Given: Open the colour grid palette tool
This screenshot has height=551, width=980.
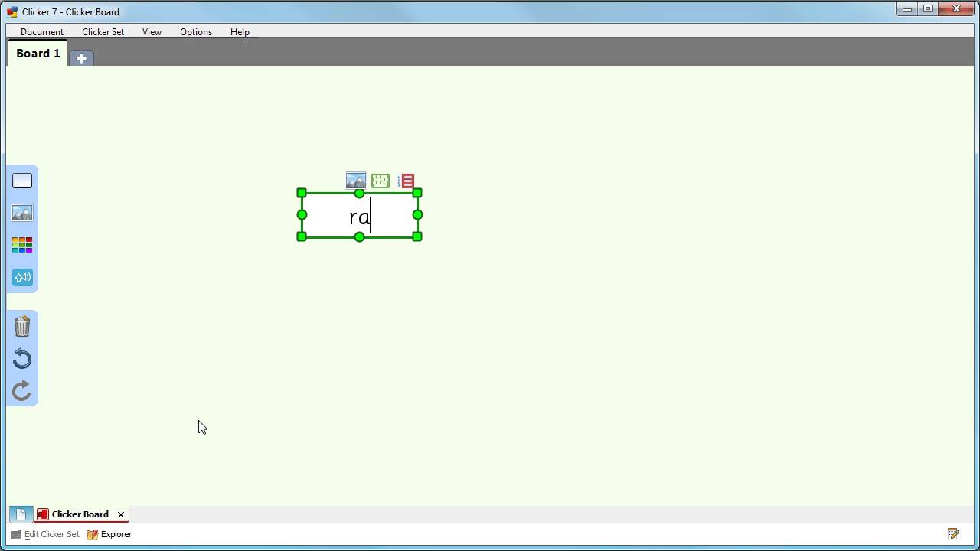Looking at the screenshot, I should 22,245.
